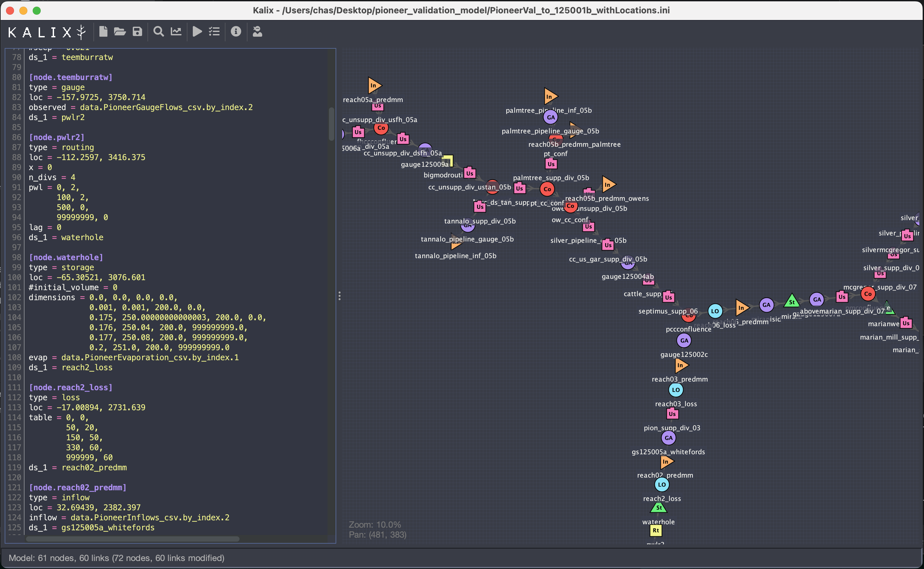Open search with the magnifier icon

click(x=159, y=31)
